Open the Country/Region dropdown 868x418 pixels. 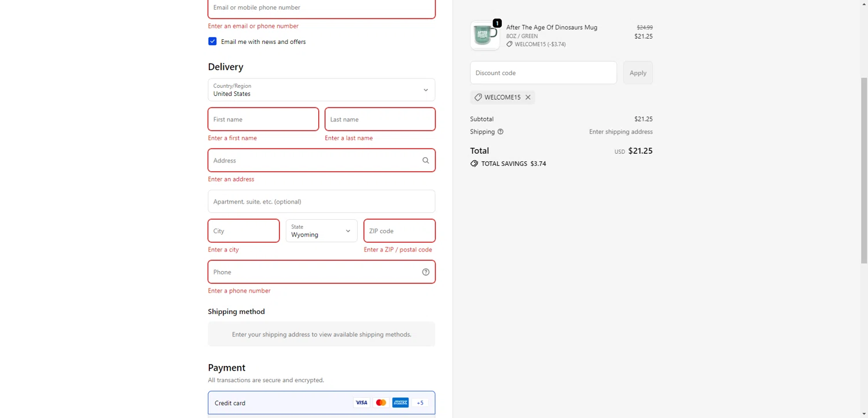(x=321, y=90)
